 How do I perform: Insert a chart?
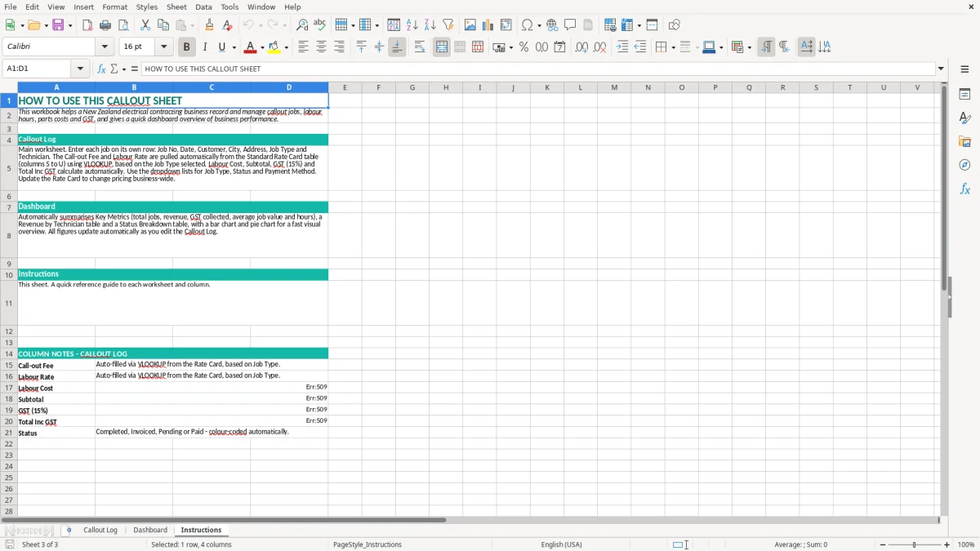488,25
